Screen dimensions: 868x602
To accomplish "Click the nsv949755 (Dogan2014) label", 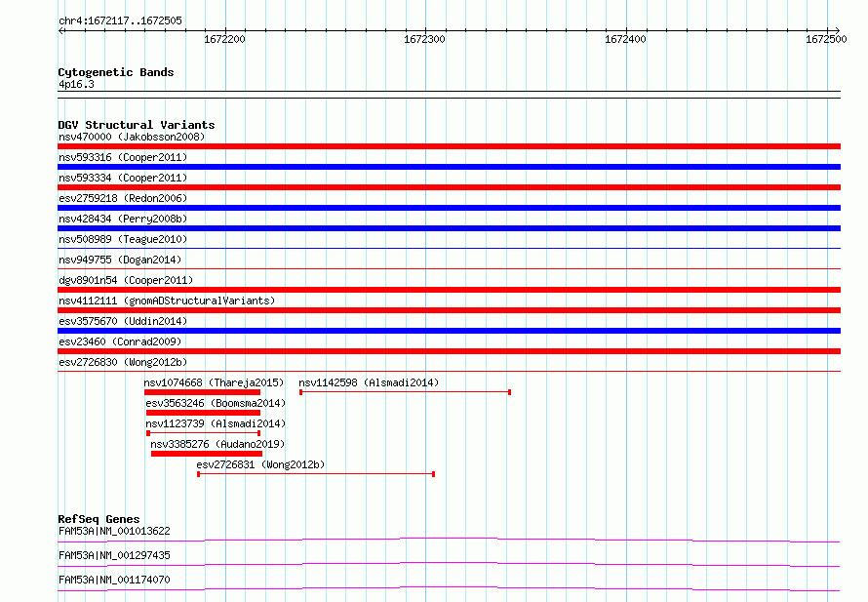I will pos(120,260).
